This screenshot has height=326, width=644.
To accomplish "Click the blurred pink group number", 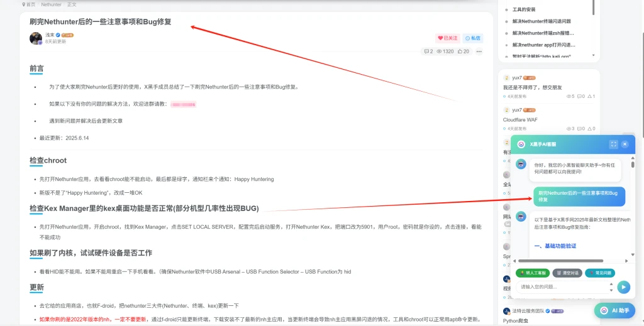I will [183, 104].
